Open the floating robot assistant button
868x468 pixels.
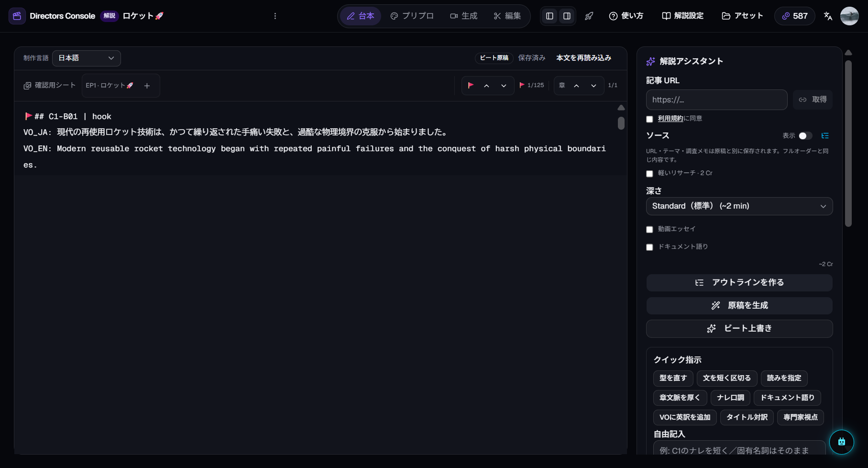point(842,442)
